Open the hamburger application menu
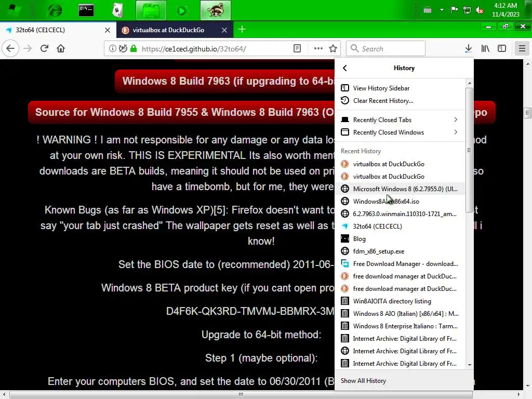 [522, 48]
